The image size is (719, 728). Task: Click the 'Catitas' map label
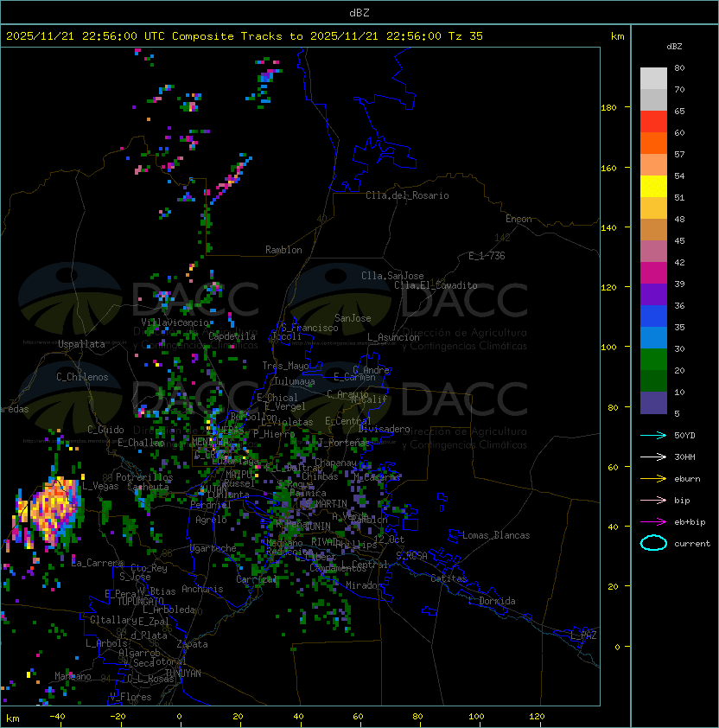[449, 578]
